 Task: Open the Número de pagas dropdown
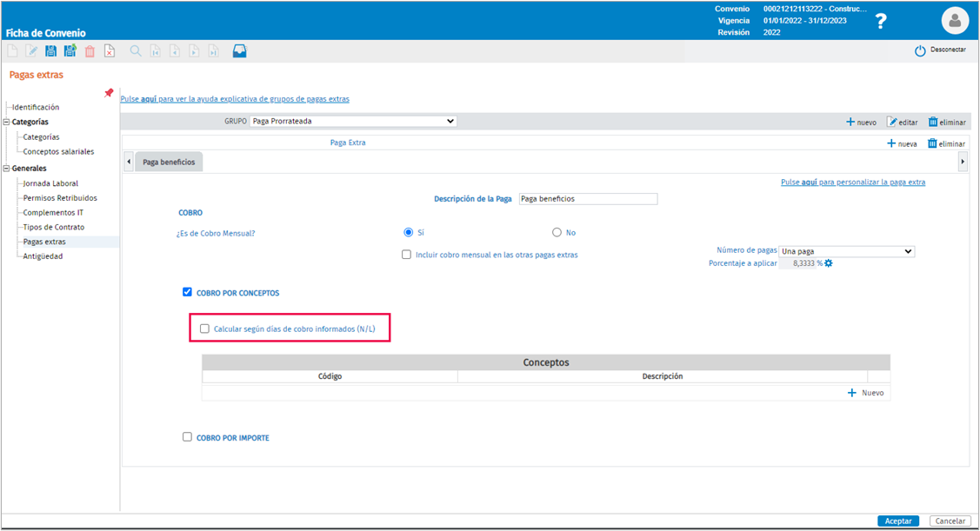[847, 251]
